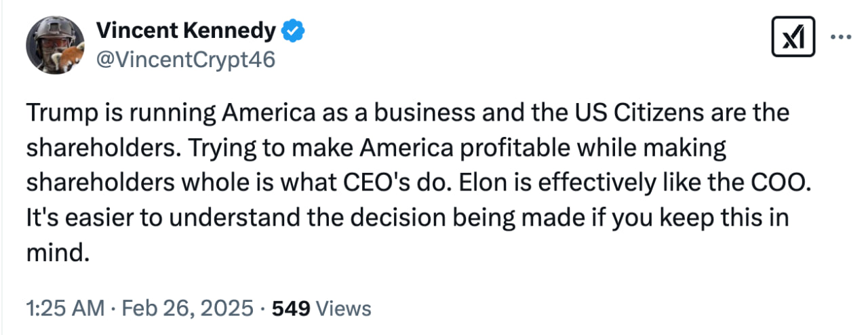868x335 pixels.
Task: Click the Views label beside 549
Action: [344, 309]
